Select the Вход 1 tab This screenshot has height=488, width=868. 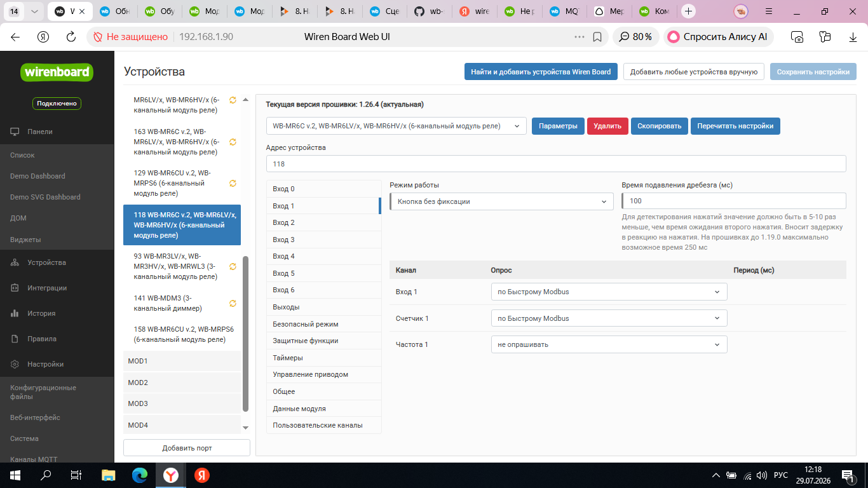tap(323, 206)
